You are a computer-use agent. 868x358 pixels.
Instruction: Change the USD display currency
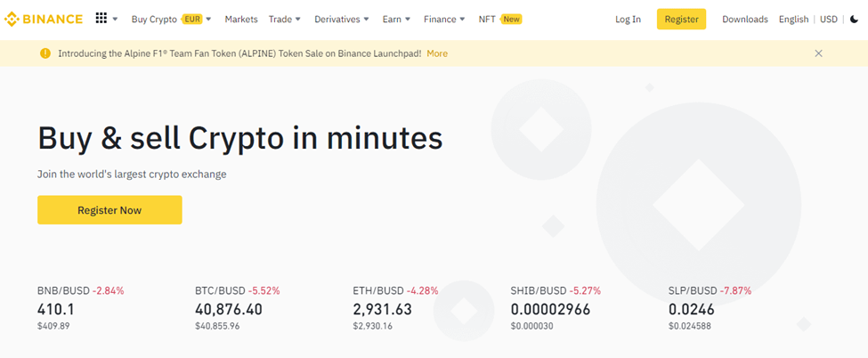(x=829, y=20)
